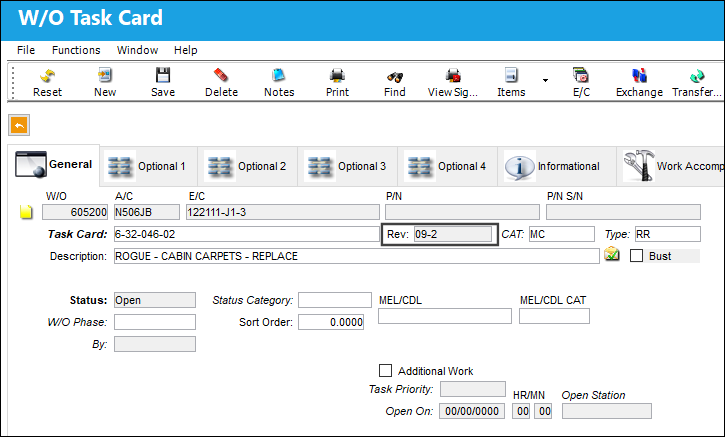
Task: Click the MEL/CDL input field
Action: click(x=445, y=316)
